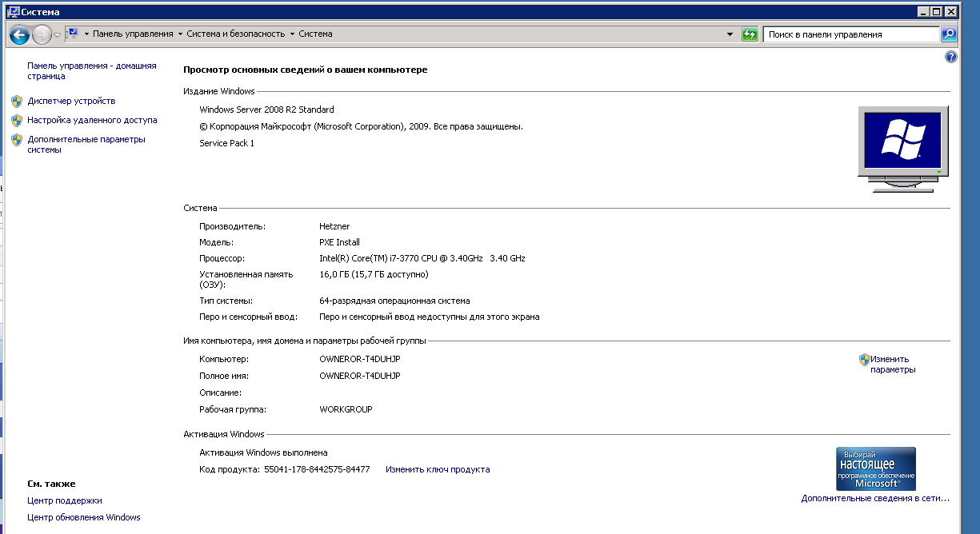Open Настройка удаленного доступа link

[92, 120]
